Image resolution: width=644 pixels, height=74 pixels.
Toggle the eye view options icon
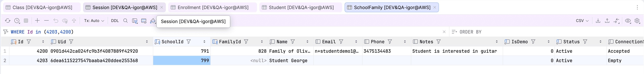(628, 21)
